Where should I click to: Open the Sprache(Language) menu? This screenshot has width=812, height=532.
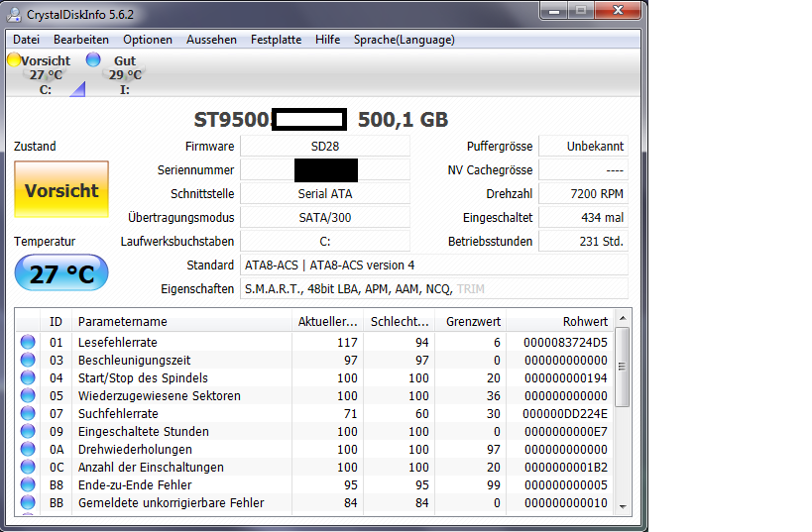point(404,40)
